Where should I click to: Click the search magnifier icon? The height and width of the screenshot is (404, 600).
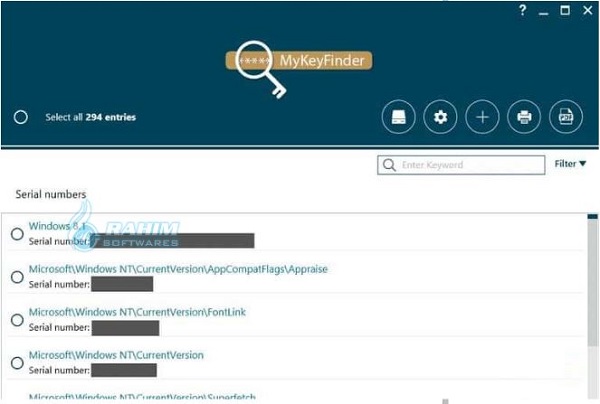[x=389, y=165]
